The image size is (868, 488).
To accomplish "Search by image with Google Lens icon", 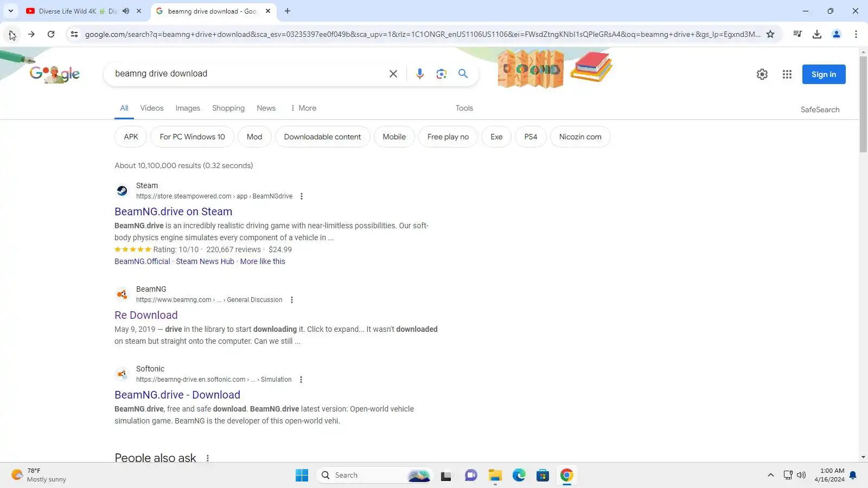I will tap(442, 74).
